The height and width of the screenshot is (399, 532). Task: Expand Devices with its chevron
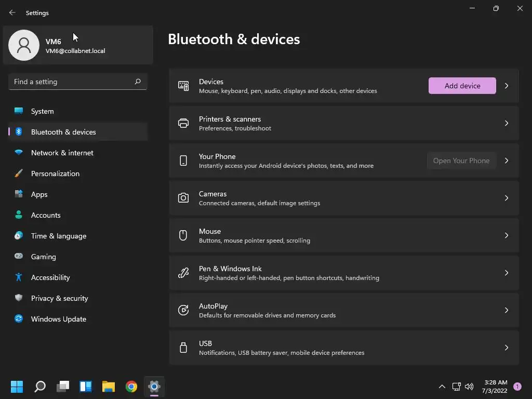point(506,86)
